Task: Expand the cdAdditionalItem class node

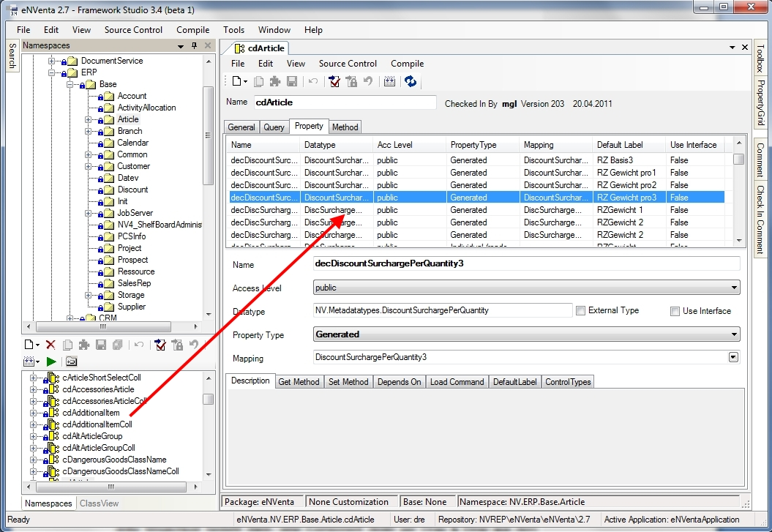Action: [x=33, y=413]
